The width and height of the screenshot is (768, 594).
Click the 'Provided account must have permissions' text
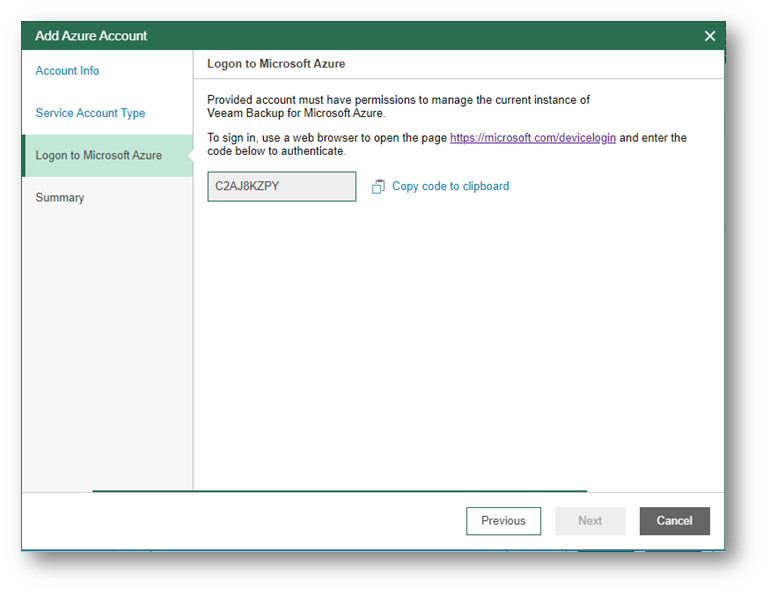point(398,107)
